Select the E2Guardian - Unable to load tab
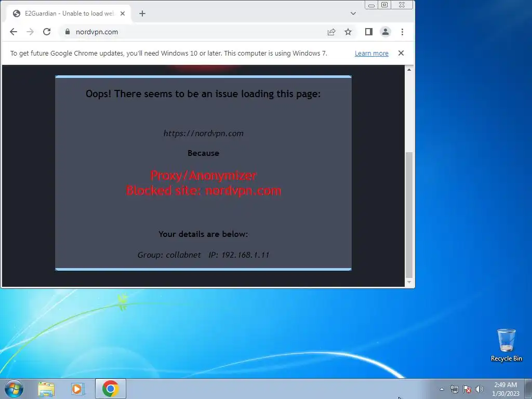The height and width of the screenshot is (399, 532). pos(68,14)
